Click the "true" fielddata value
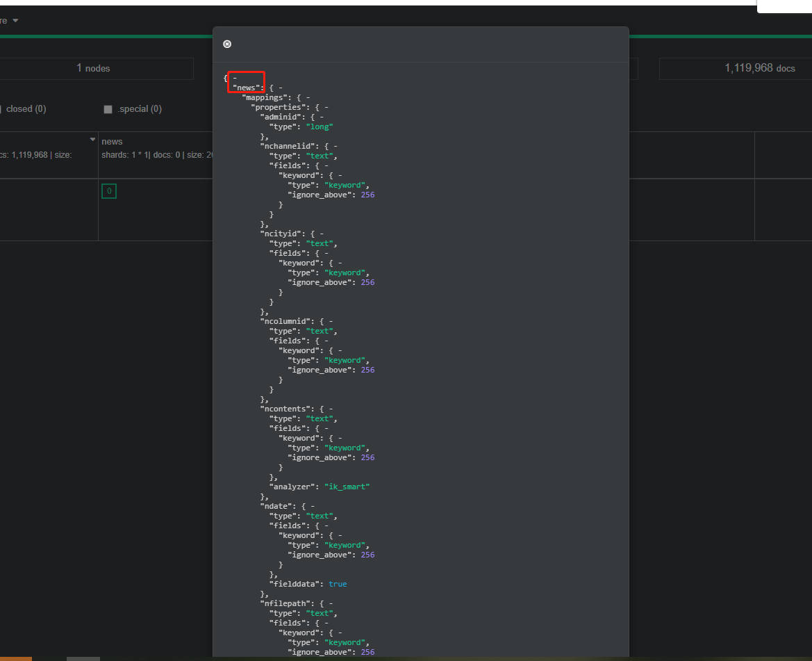The height and width of the screenshot is (661, 812). [x=338, y=584]
